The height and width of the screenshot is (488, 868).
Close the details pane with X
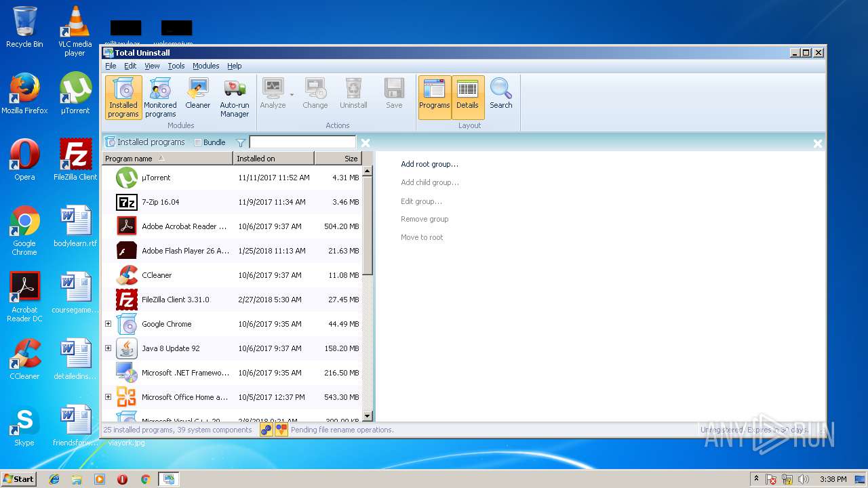817,143
